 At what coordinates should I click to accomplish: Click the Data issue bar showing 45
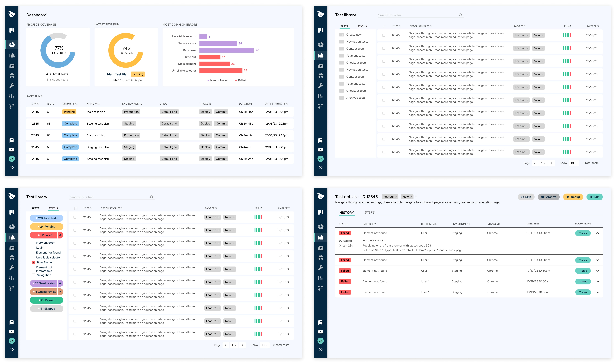226,50
